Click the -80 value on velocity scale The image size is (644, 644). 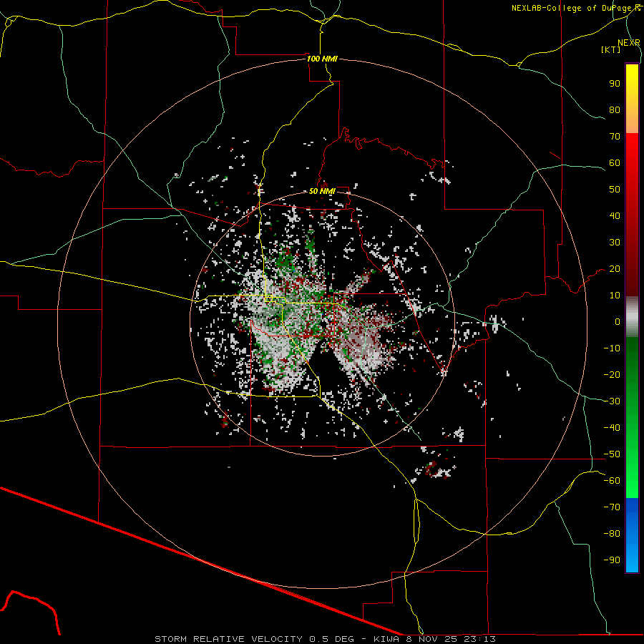pyautogui.click(x=612, y=534)
